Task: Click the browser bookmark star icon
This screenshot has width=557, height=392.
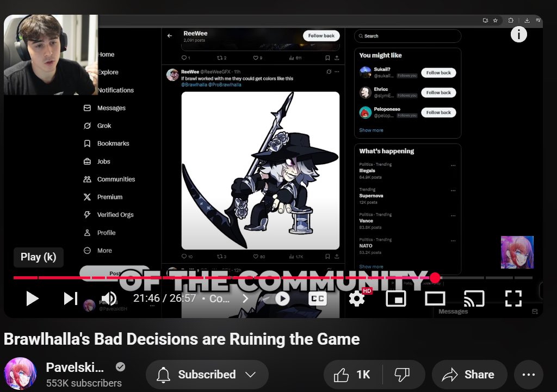Action: point(495,21)
